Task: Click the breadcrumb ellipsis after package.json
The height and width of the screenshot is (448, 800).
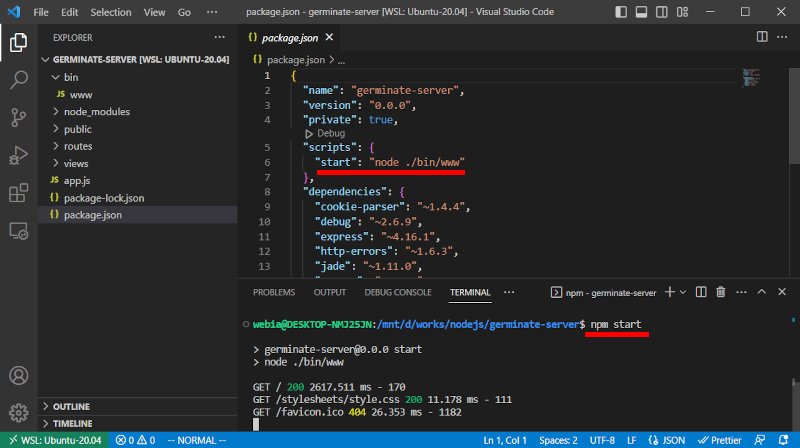Action: [341, 60]
